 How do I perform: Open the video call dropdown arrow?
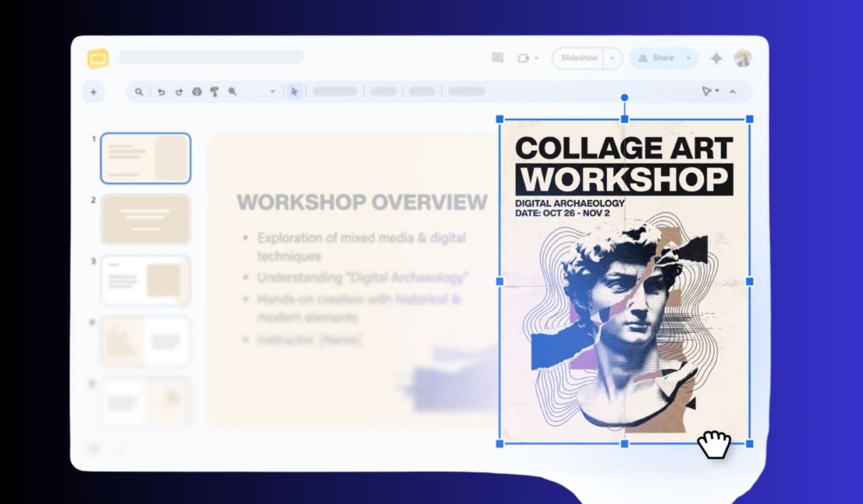click(536, 57)
